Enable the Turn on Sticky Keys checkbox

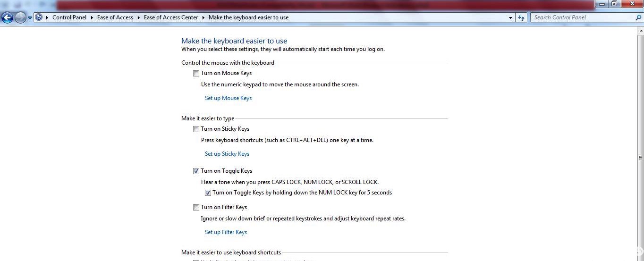tap(196, 129)
